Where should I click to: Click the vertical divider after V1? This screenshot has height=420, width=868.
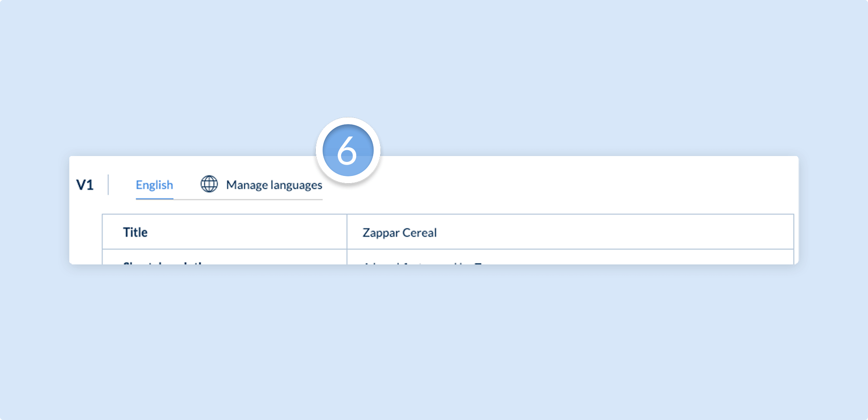[x=108, y=185]
